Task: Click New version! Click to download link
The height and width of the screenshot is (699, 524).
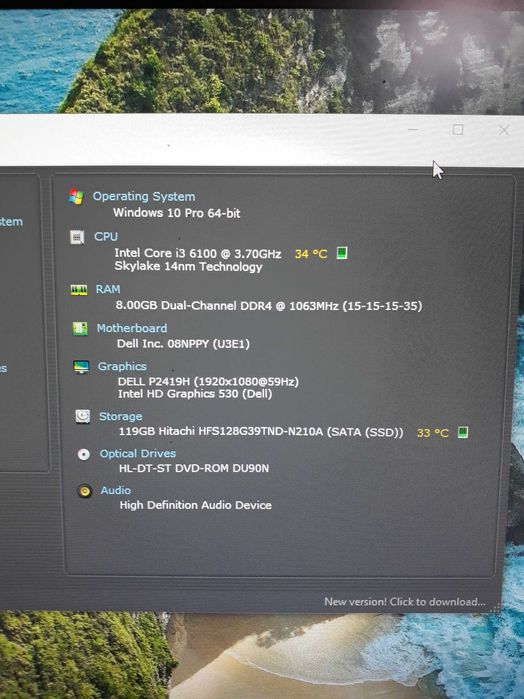Action: (405, 602)
